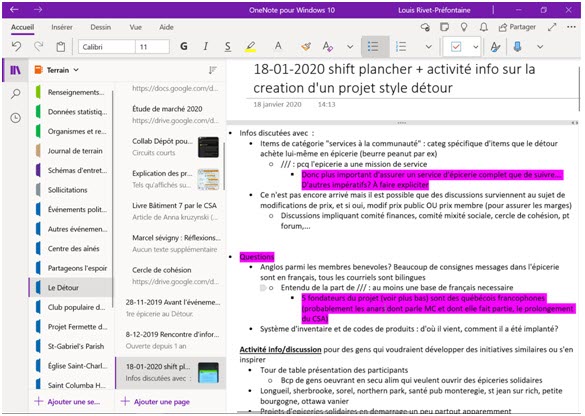Screen dimensions: 585x416
Task: Open the Vue tab
Action: point(135,27)
